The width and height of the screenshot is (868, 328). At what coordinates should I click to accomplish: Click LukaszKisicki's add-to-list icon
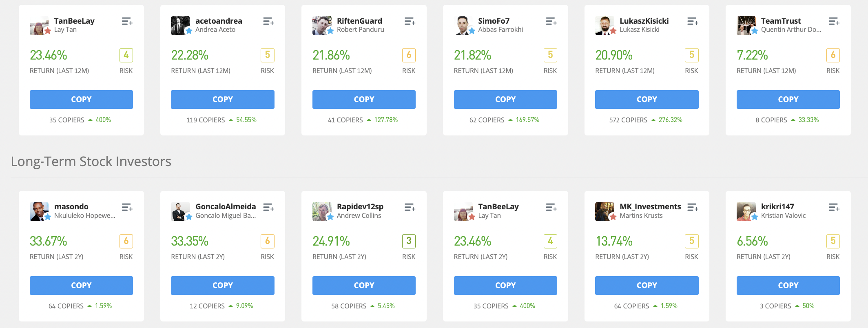(x=693, y=22)
